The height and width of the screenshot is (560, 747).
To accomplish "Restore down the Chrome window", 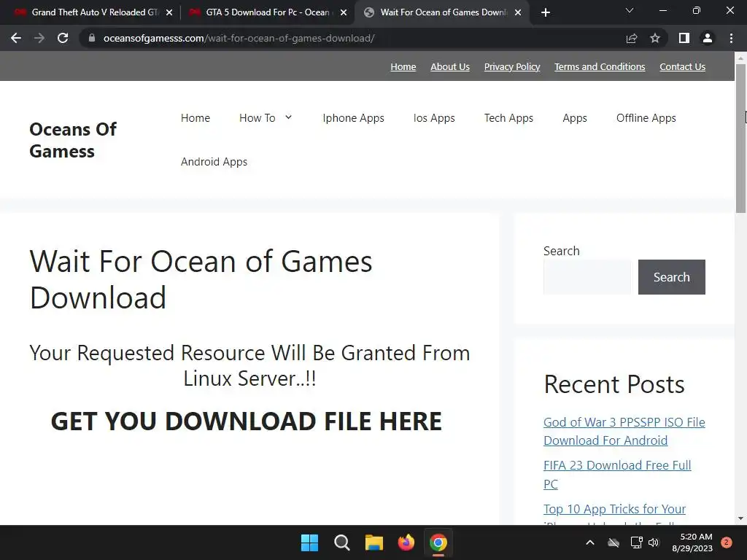I will (697, 10).
